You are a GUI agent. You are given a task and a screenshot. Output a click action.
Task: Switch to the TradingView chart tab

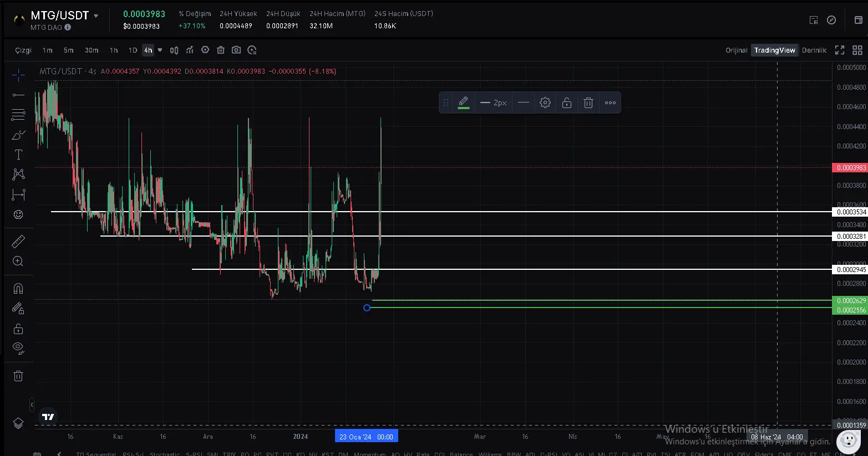point(775,50)
